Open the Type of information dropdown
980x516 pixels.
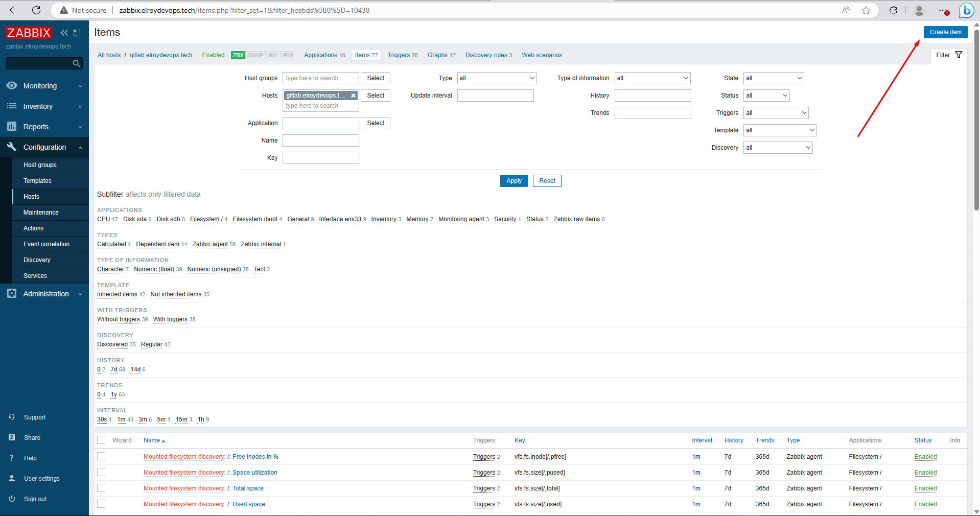[652, 78]
